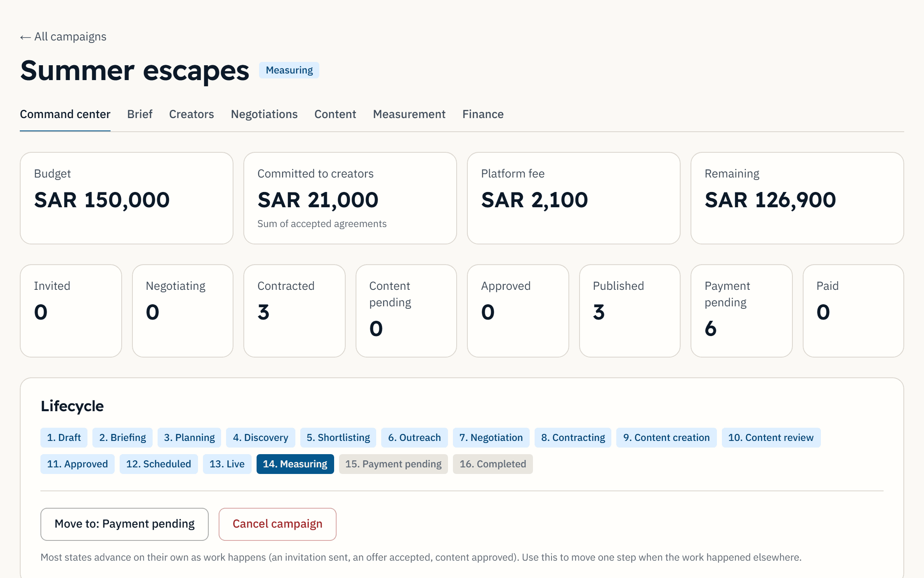Select the Content tab
Viewport: 924px width, 578px height.
click(x=335, y=114)
